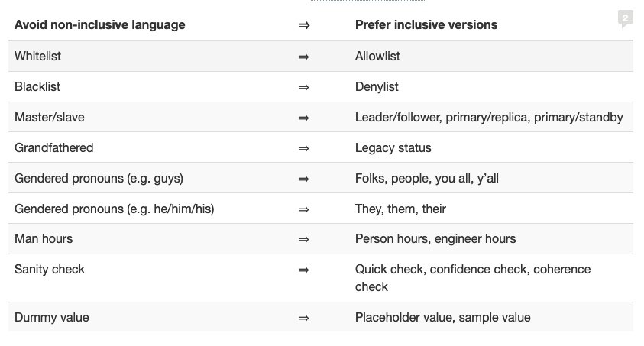Click the arrow in the Sanity check row
Viewport: 644px width, 346px height.
tap(304, 270)
